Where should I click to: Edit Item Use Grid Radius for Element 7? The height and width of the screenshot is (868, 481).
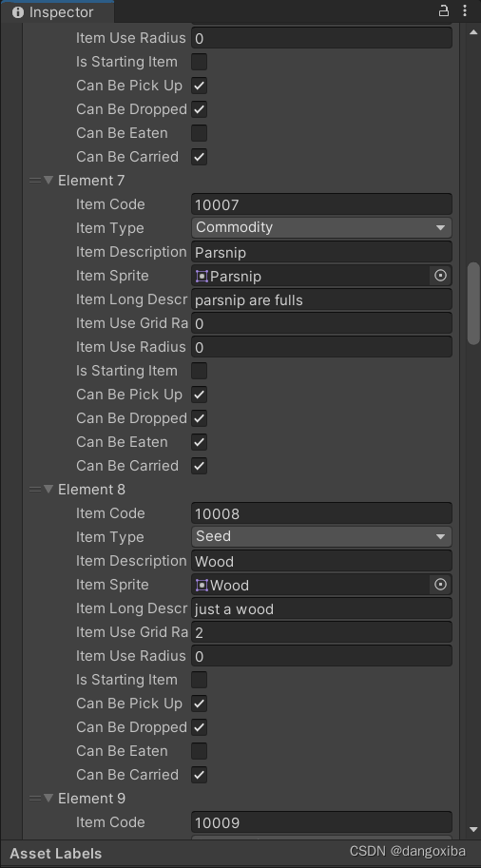pyautogui.click(x=321, y=323)
